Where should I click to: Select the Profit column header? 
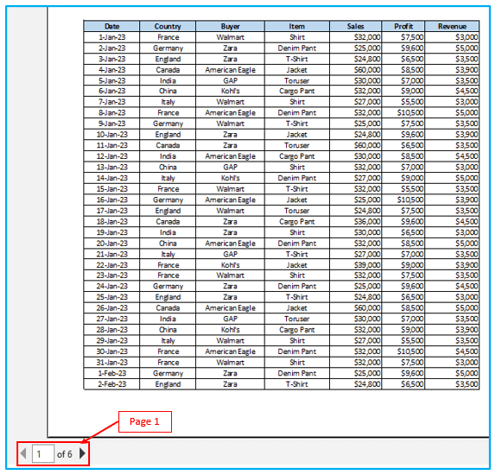(x=403, y=26)
